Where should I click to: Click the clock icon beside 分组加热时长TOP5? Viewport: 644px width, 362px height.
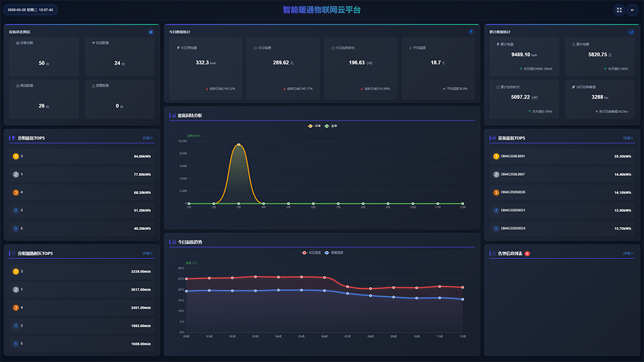coord(14,253)
